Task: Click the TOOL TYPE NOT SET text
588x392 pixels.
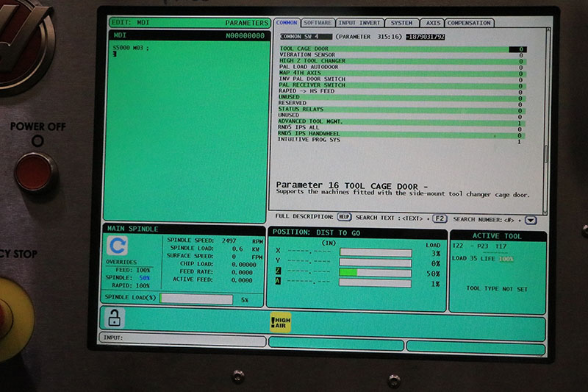Action: [497, 289]
